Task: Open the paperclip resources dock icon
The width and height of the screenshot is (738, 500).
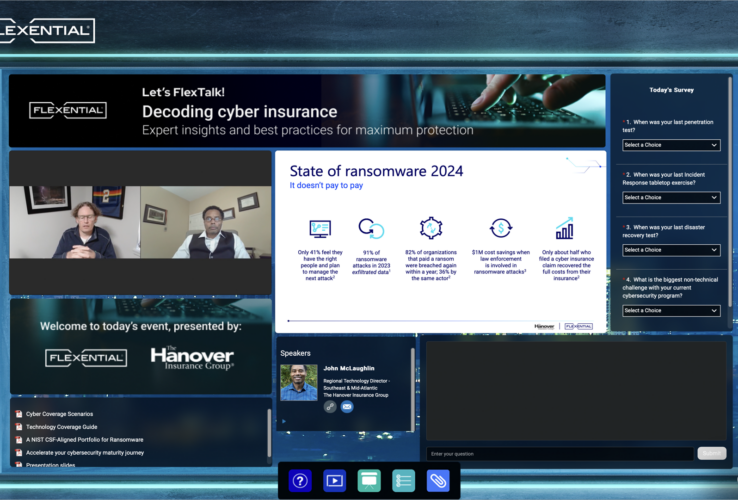Action: point(438,481)
